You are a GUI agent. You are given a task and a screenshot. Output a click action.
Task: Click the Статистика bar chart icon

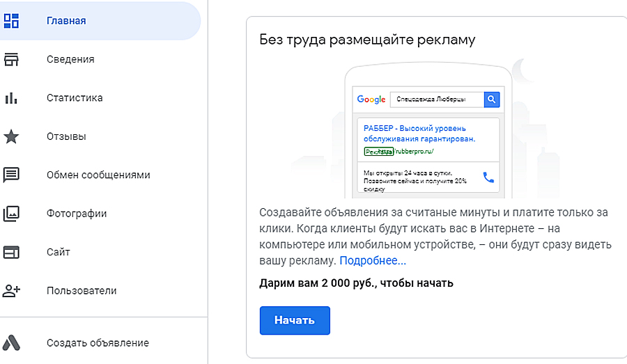[x=11, y=97]
